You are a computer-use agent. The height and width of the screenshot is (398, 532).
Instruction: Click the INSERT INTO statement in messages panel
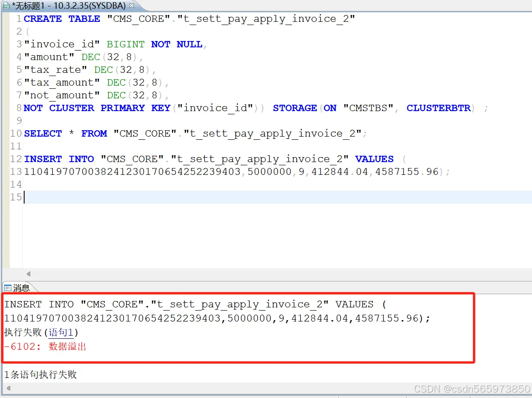tap(217, 311)
